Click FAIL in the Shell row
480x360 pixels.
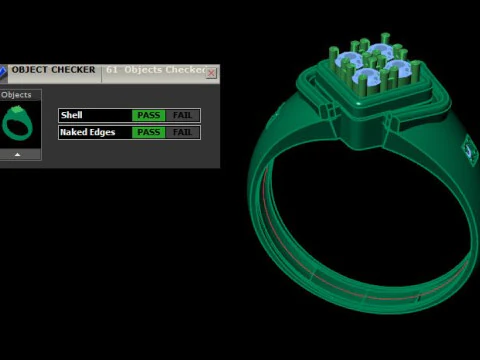click(x=182, y=115)
